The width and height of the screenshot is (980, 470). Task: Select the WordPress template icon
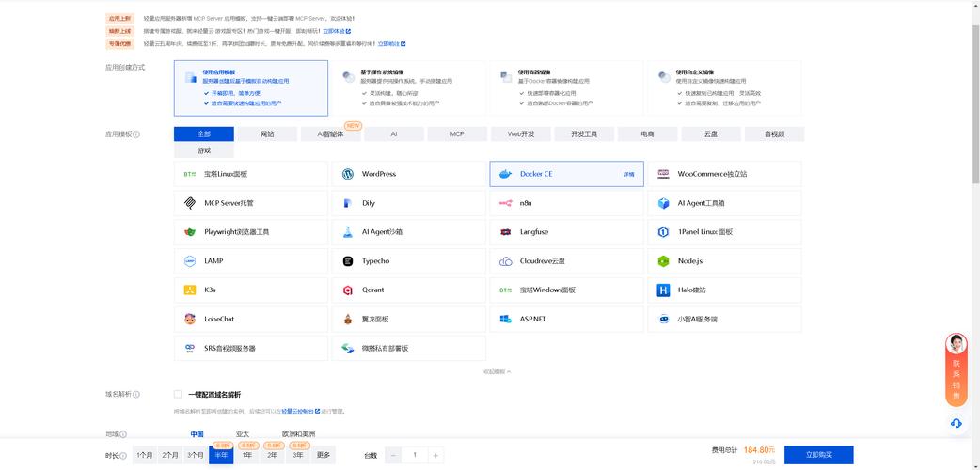pos(347,174)
